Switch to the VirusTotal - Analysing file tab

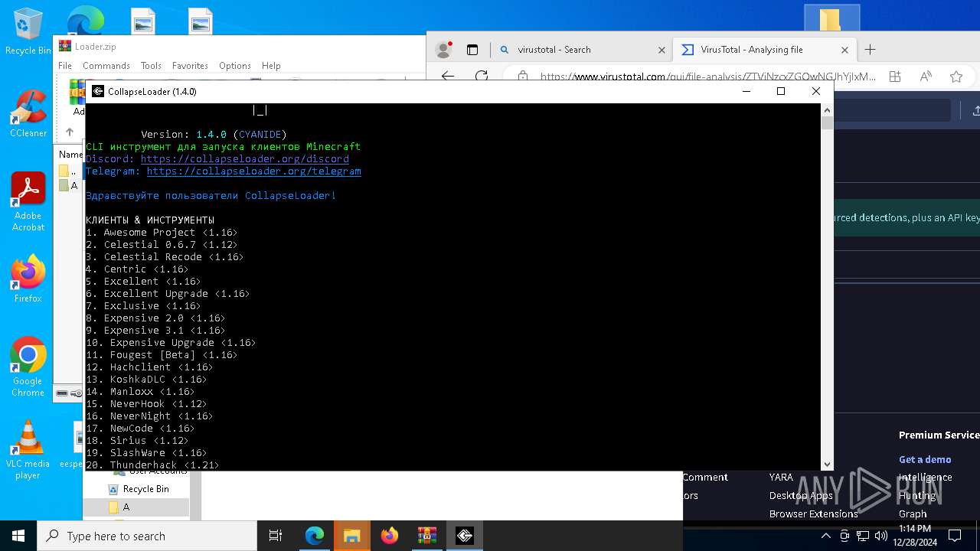point(764,50)
